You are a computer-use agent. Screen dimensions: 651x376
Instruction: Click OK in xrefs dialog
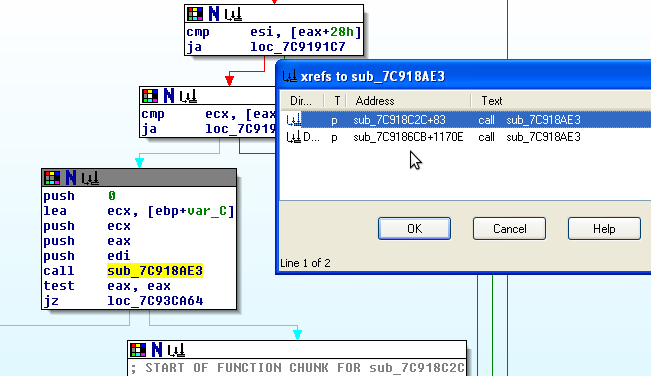click(x=414, y=229)
